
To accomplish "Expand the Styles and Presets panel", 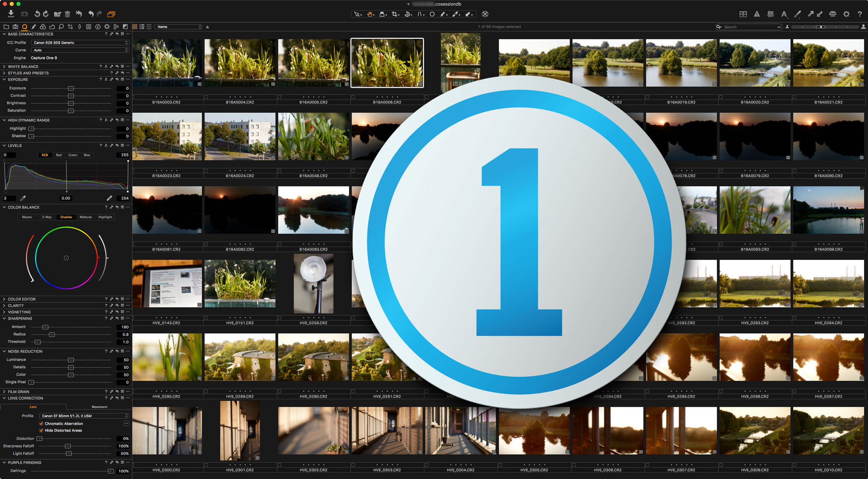I will [x=4, y=73].
